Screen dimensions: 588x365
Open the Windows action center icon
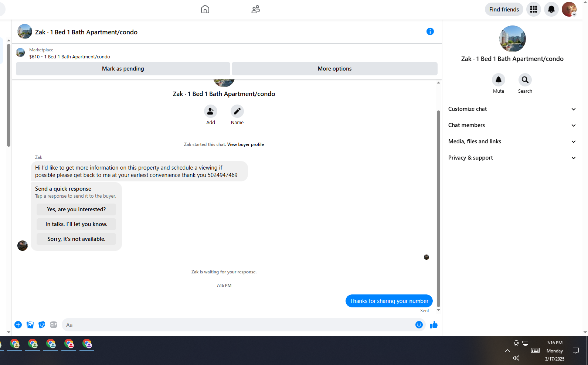tap(576, 351)
